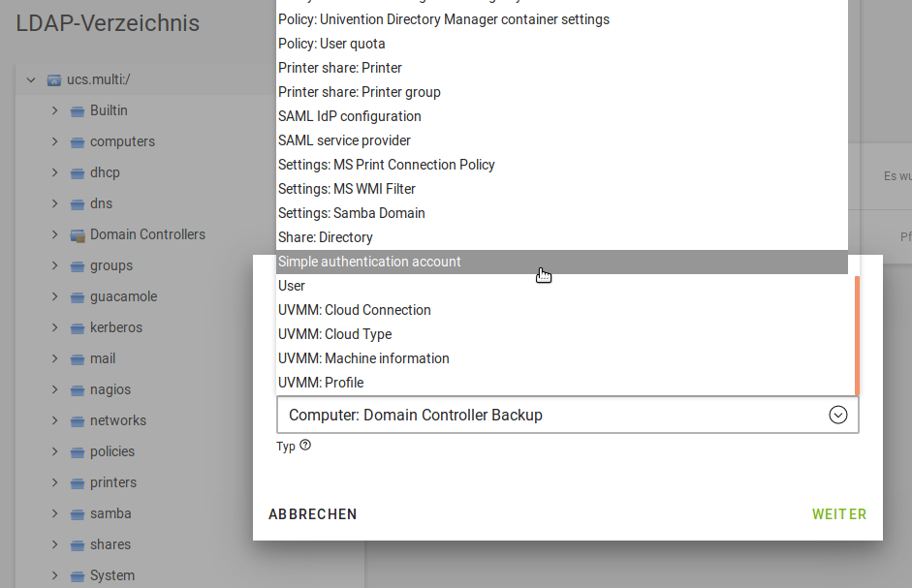This screenshot has width=912, height=588.
Task: Expand the guacamole tree node
Action: [54, 296]
